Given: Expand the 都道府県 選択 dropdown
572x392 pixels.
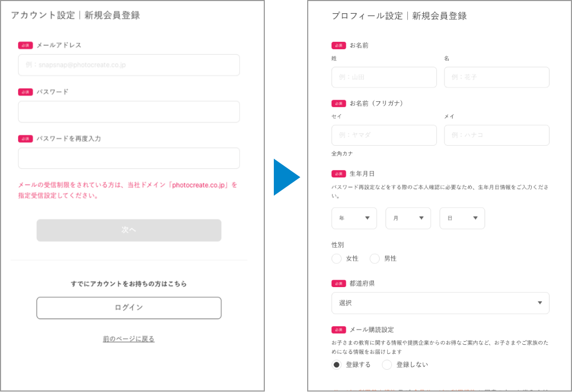Looking at the screenshot, I should click(440, 303).
